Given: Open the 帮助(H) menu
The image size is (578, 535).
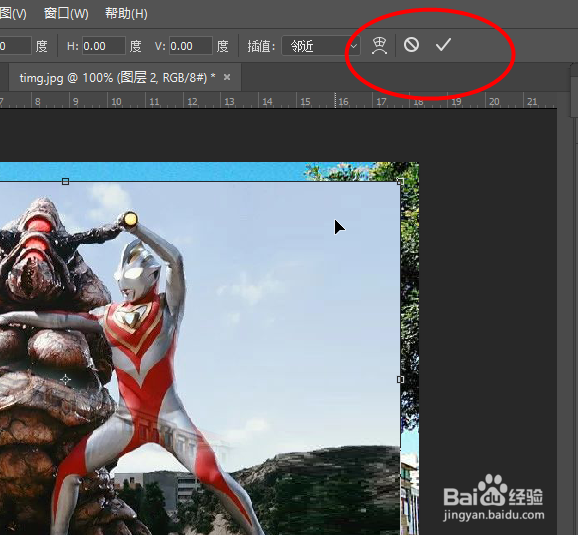Looking at the screenshot, I should (x=126, y=14).
